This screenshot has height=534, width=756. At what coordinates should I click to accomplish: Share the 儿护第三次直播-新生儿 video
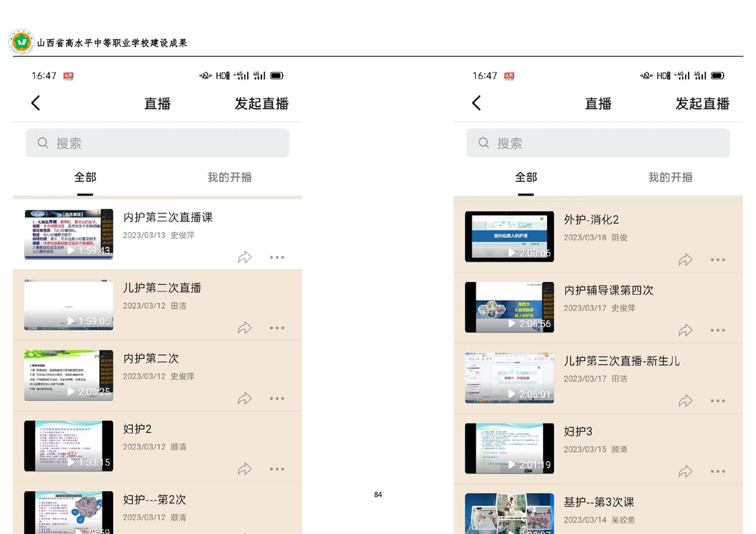coord(686,401)
